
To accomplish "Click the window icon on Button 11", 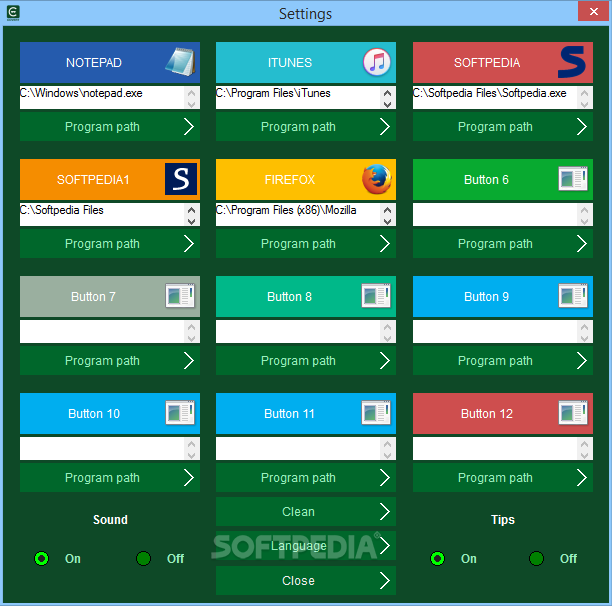I will click(376, 412).
